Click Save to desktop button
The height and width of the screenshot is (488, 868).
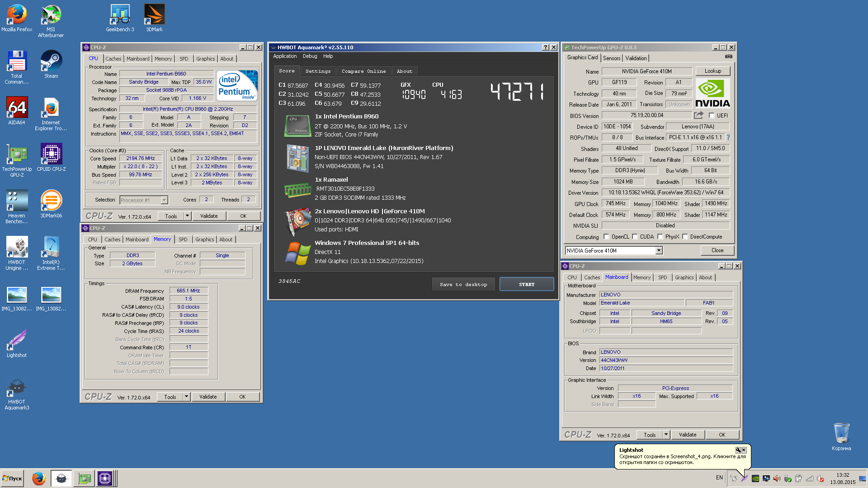pyautogui.click(x=463, y=284)
